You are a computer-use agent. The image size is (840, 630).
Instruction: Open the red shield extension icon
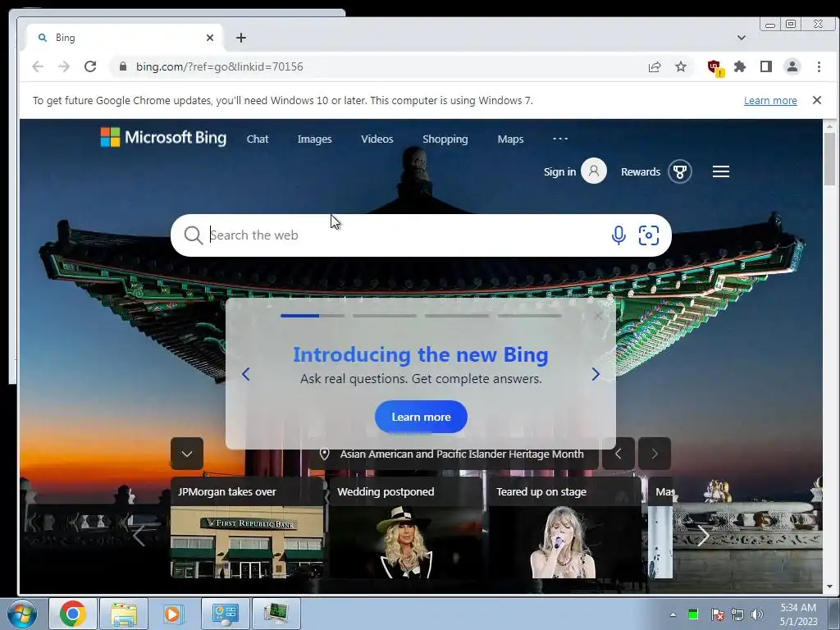[x=714, y=67]
